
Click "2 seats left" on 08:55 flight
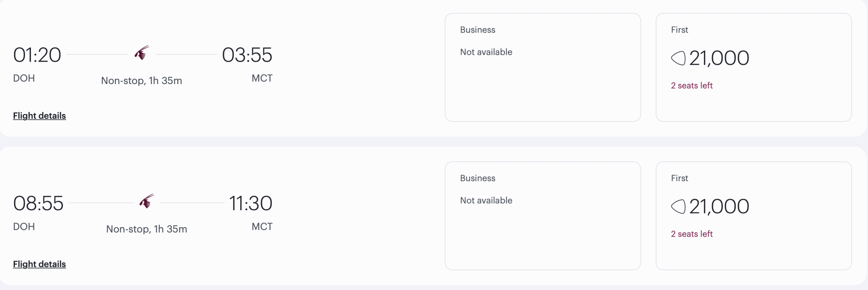point(692,234)
